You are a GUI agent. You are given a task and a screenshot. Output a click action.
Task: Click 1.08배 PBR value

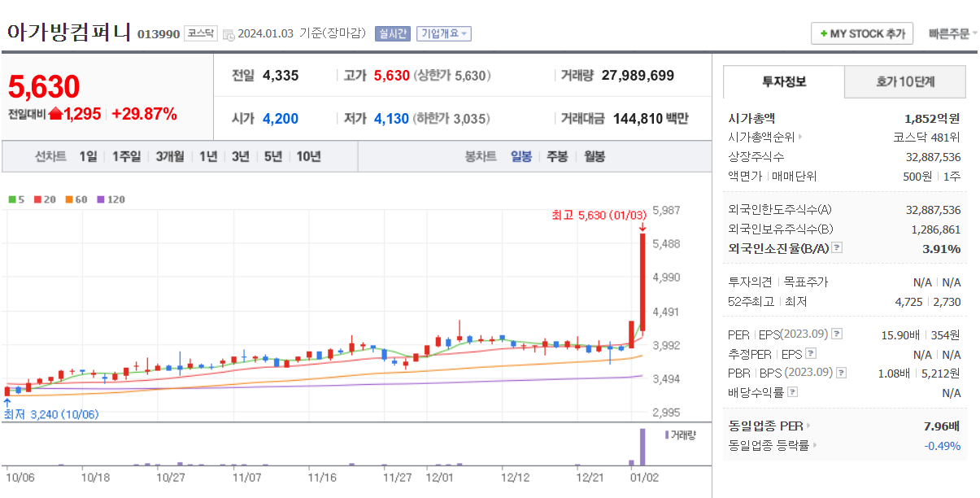coord(895,373)
